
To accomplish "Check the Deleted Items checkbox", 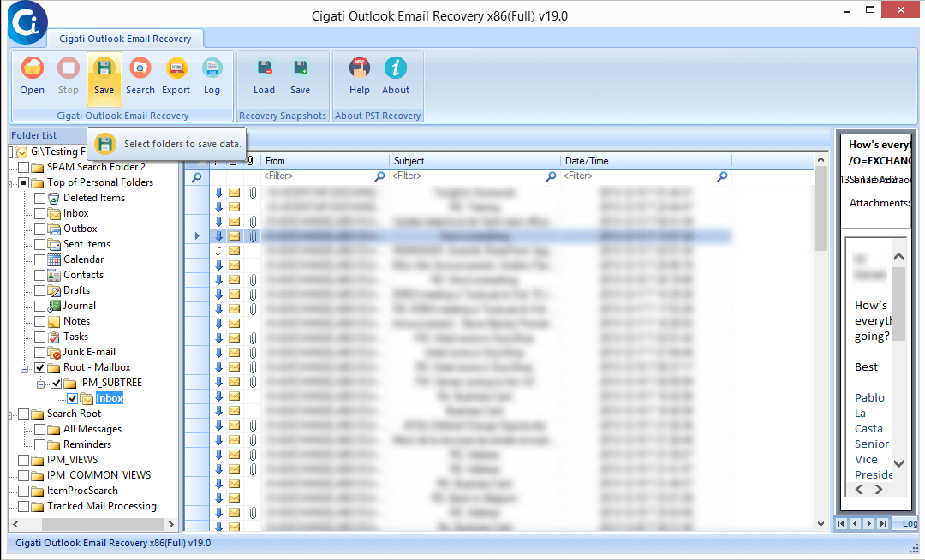I will click(39, 198).
